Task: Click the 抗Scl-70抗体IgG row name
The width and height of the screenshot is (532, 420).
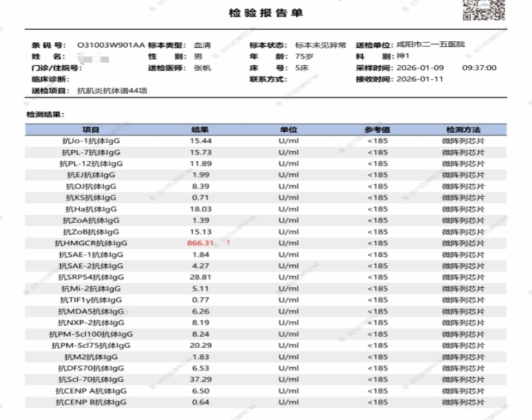Action: pyautogui.click(x=91, y=380)
